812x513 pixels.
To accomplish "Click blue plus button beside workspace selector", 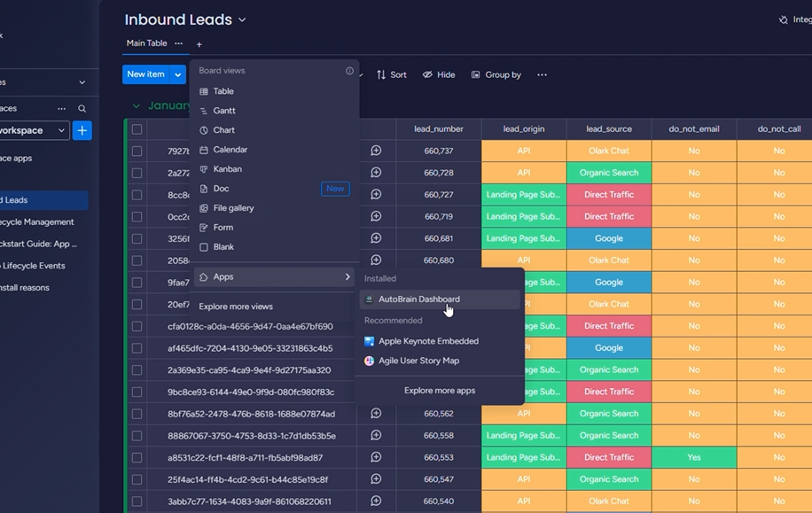I will (82, 130).
